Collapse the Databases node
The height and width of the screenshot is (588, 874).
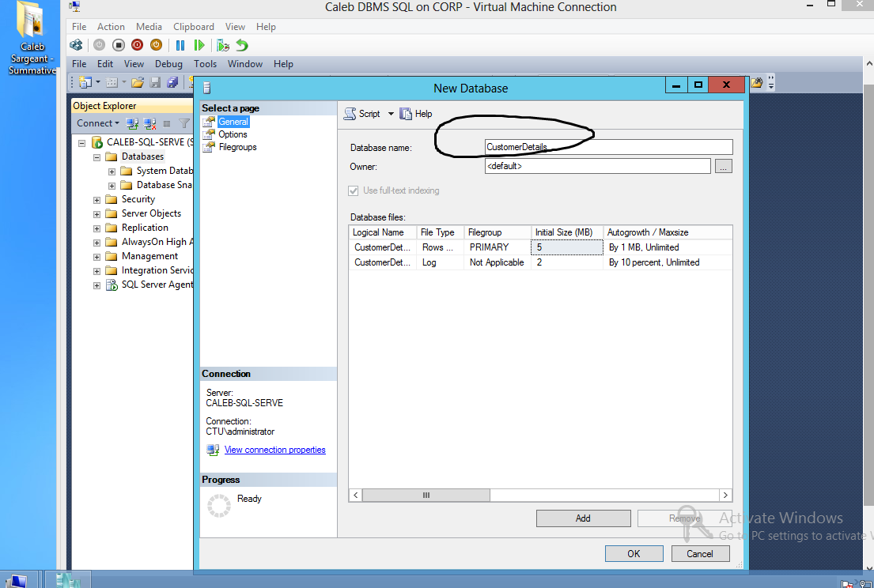click(96, 157)
